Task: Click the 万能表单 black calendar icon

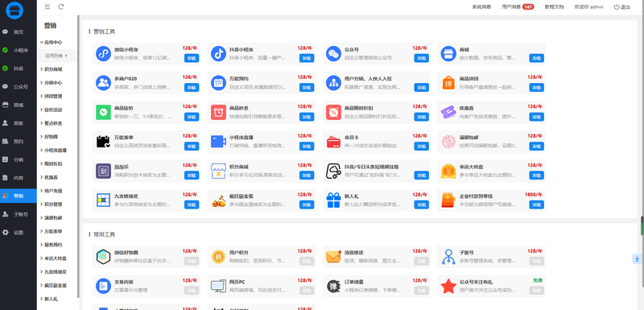Action: point(104,142)
